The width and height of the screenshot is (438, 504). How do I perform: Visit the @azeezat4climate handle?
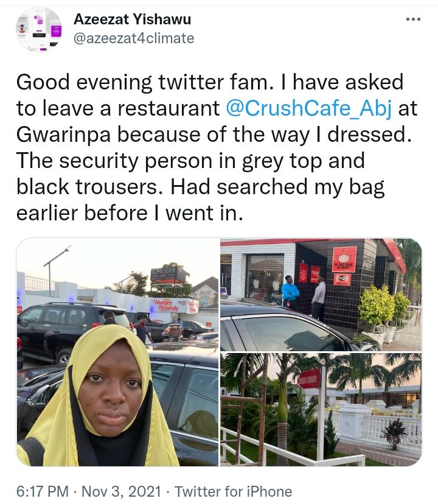134,38
